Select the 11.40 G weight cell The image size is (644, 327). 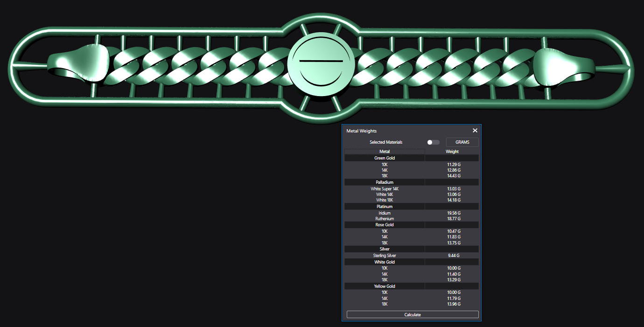coord(454,274)
